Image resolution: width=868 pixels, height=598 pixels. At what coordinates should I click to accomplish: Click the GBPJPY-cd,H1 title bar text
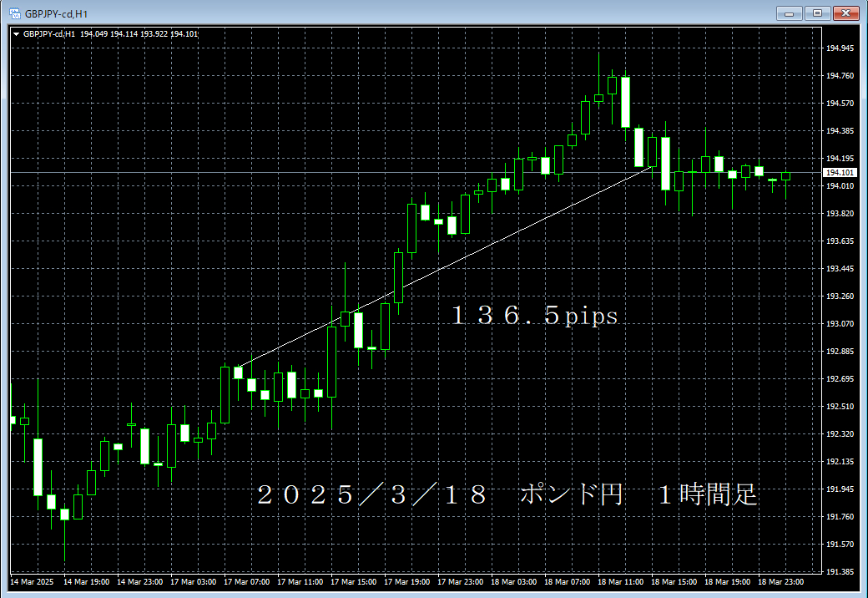57,13
